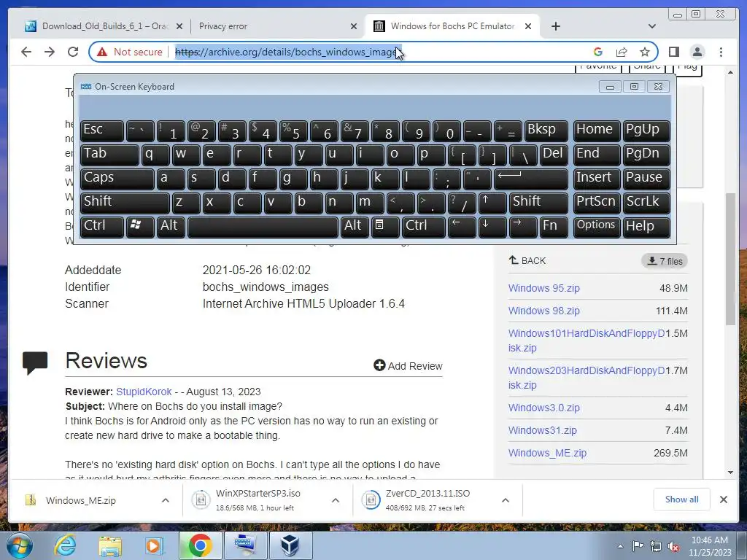The width and height of the screenshot is (747, 560).
Task: Open Internet Explorer from taskbar
Action: (65, 545)
